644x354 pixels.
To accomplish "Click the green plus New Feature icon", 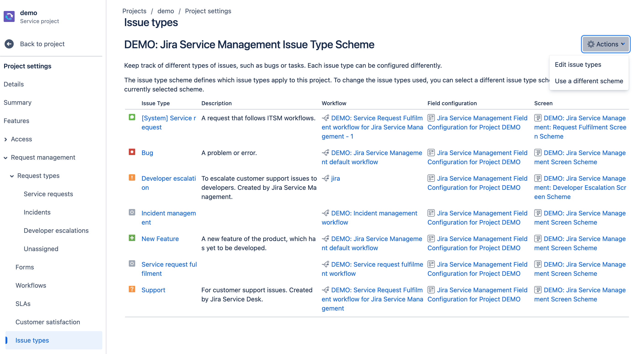I will click(132, 238).
